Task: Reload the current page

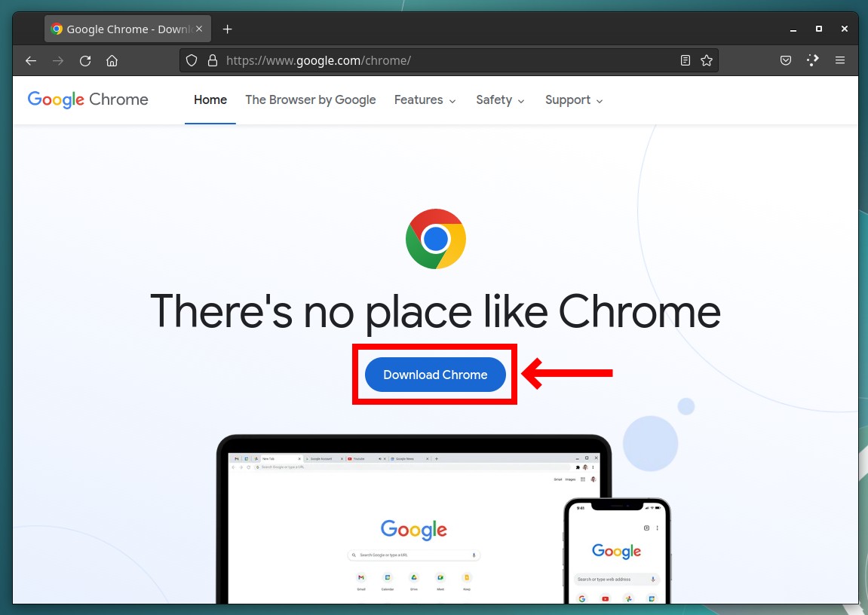Action: click(85, 61)
